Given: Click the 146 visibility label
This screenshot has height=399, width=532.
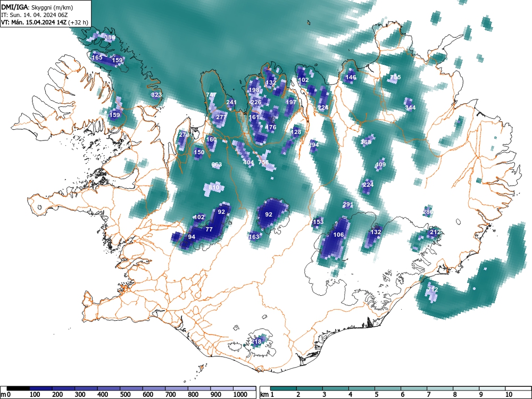Looking at the screenshot, I should click(351, 77).
